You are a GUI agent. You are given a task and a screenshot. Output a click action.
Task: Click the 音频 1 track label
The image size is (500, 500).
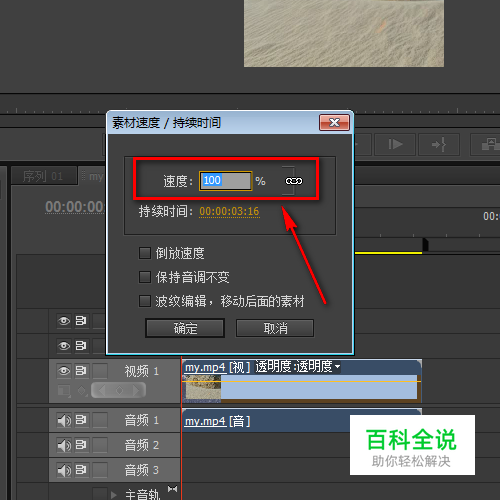tap(142, 420)
